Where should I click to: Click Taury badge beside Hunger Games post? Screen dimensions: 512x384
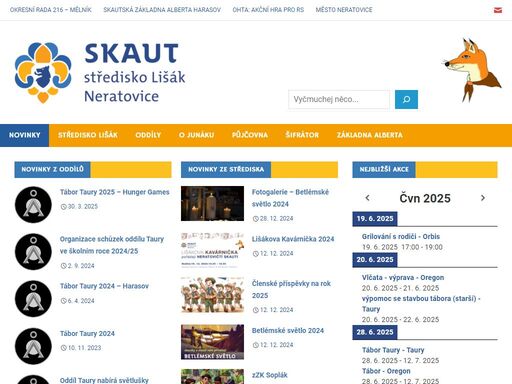click(33, 205)
